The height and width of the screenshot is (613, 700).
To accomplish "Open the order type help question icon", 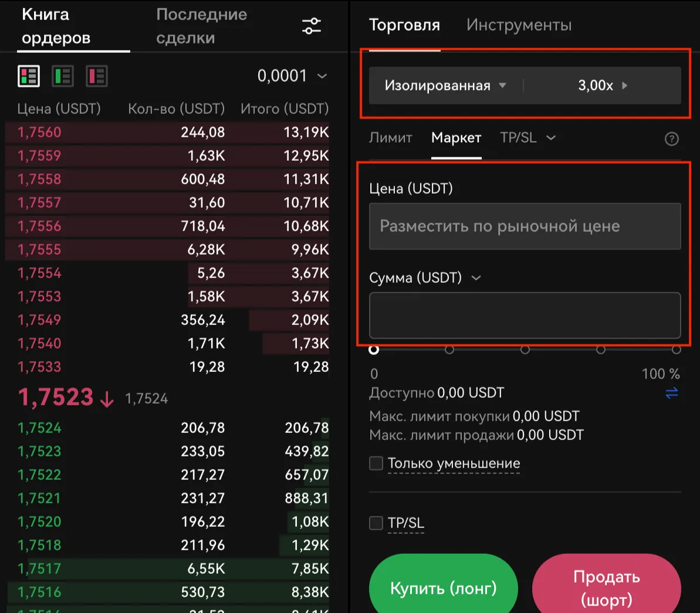I will (x=671, y=139).
